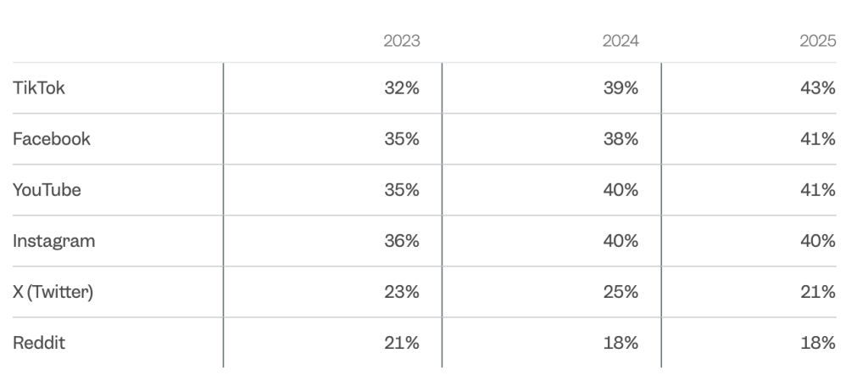Click TikTok's 2025 value of 43%

(x=818, y=88)
